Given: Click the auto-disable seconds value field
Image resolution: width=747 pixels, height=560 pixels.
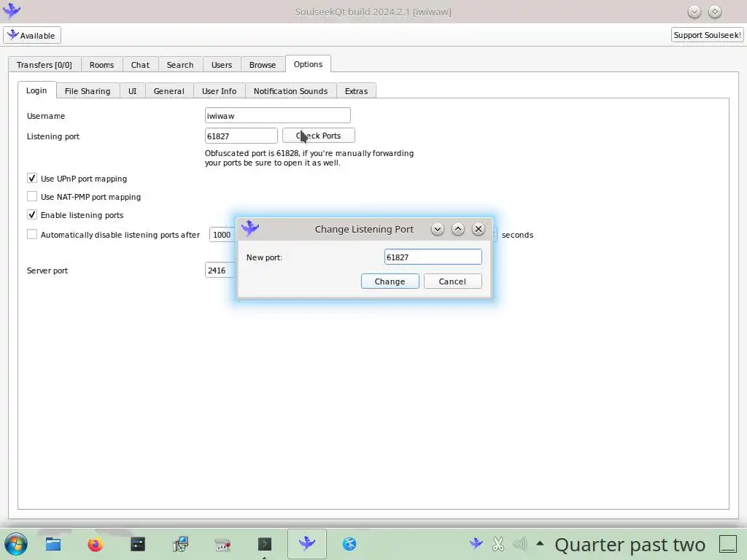Looking at the screenshot, I should [x=223, y=235].
